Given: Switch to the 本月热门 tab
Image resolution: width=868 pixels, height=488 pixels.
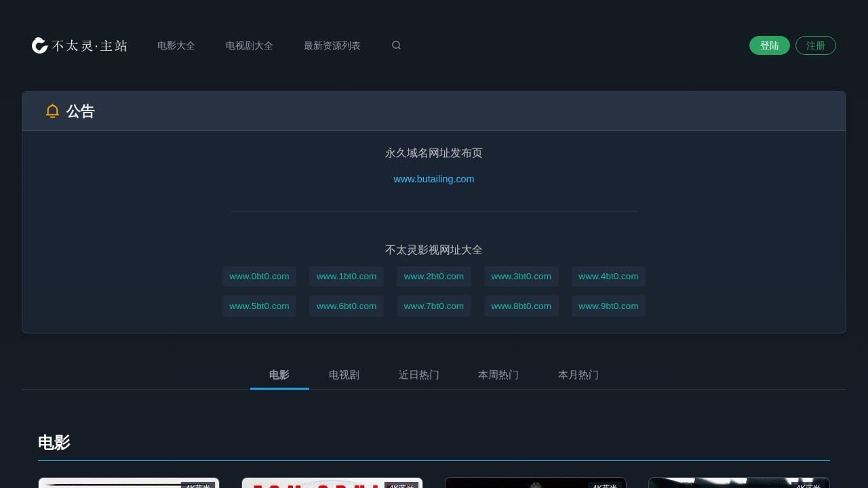Looking at the screenshot, I should pos(578,375).
